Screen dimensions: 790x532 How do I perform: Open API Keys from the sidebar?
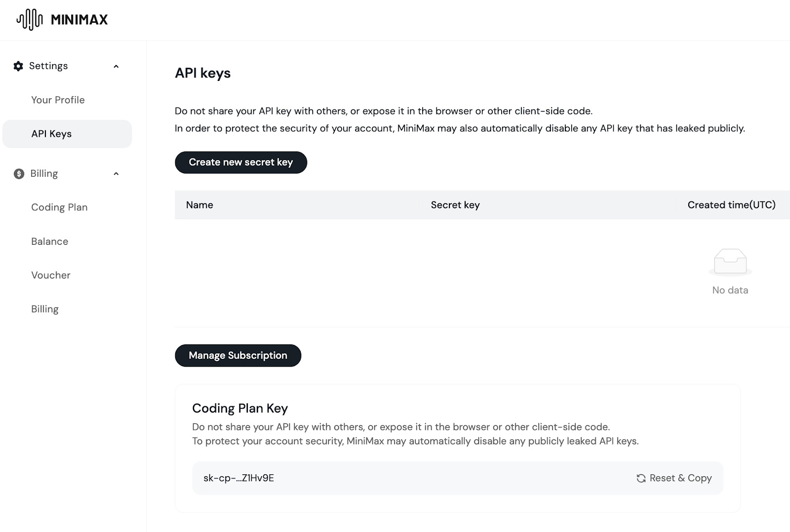coord(51,134)
